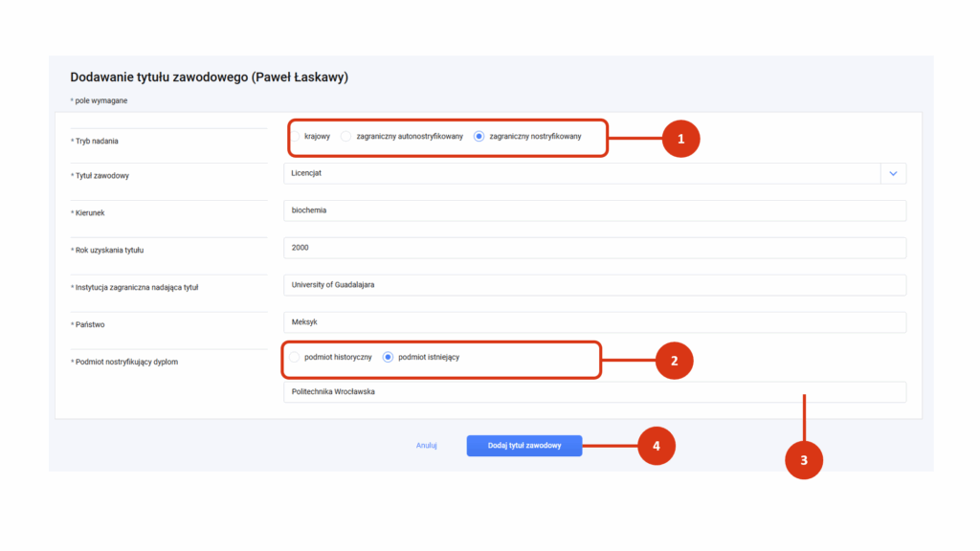980x551 pixels.
Task: Select 'zagraniczny nostryfikowany' radio button
Action: 479,136
